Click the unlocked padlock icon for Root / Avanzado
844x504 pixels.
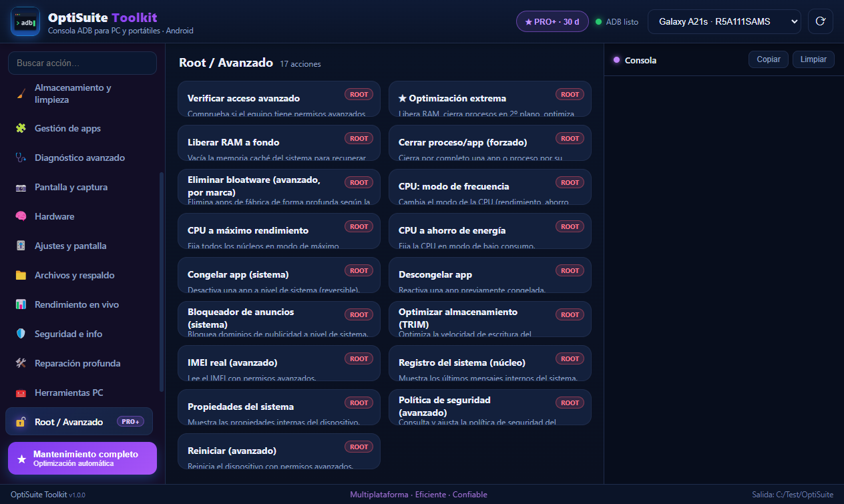pos(21,422)
